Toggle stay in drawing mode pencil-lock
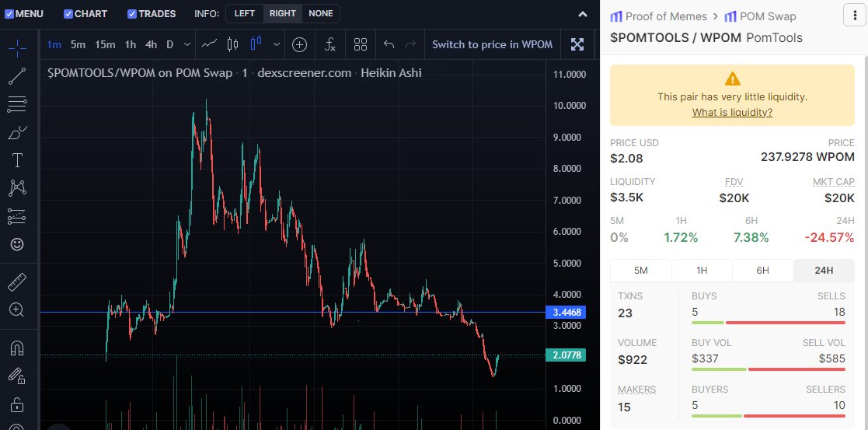868x430 pixels. [x=17, y=376]
